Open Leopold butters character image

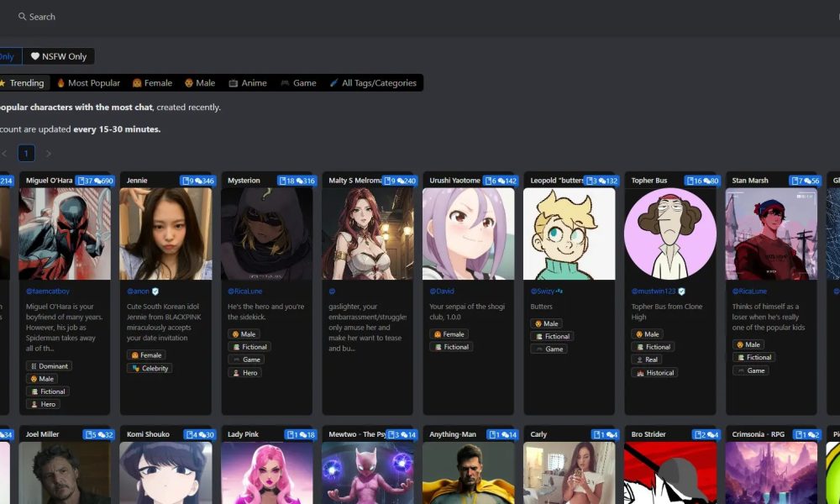[569, 234]
